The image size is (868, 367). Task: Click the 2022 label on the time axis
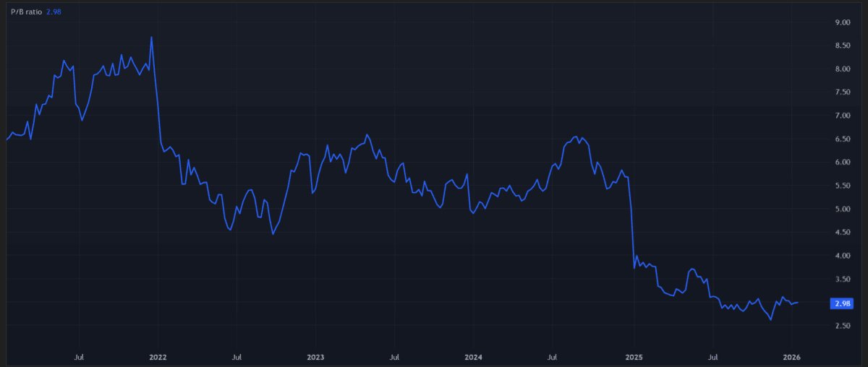click(x=158, y=357)
